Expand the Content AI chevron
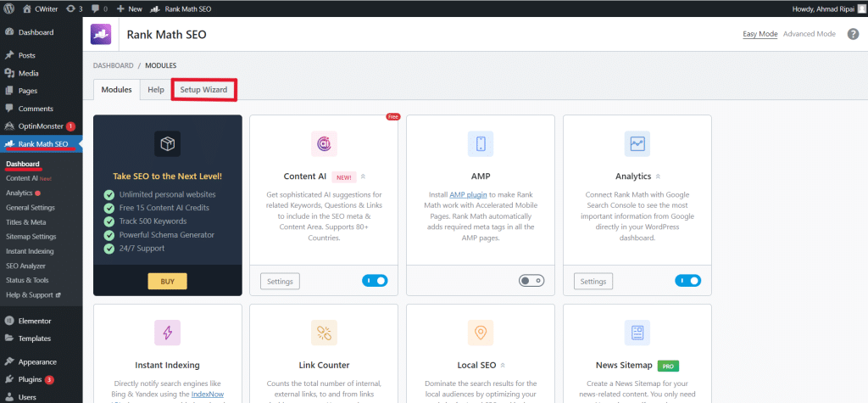 pyautogui.click(x=363, y=176)
